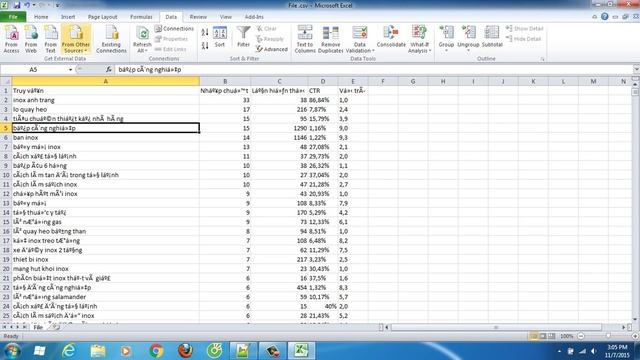This screenshot has width=640, height=360.
Task: Switch to the Review tab
Action: tap(198, 17)
